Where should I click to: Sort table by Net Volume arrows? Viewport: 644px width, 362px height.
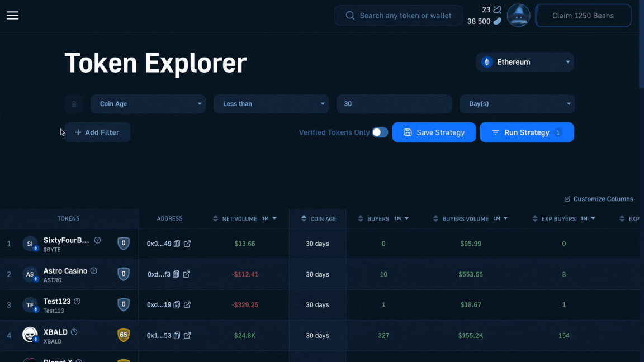point(216,219)
